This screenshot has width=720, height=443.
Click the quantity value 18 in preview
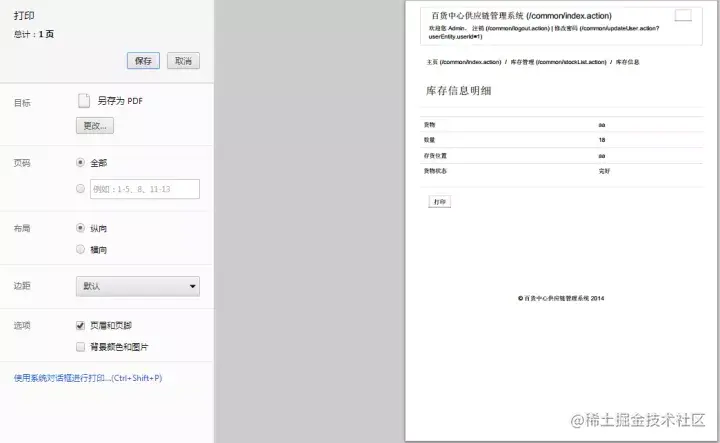[x=602, y=140]
